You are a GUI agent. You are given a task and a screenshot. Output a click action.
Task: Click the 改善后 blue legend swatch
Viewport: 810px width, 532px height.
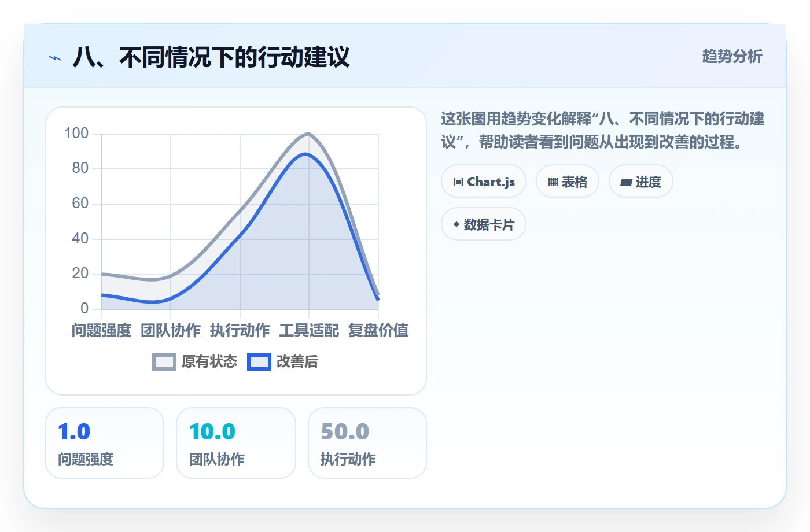pyautogui.click(x=259, y=362)
